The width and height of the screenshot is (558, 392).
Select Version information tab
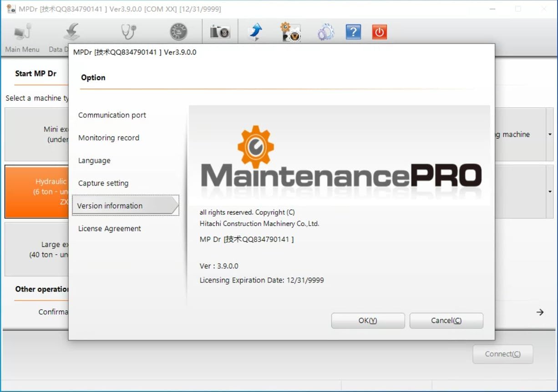[x=125, y=206]
